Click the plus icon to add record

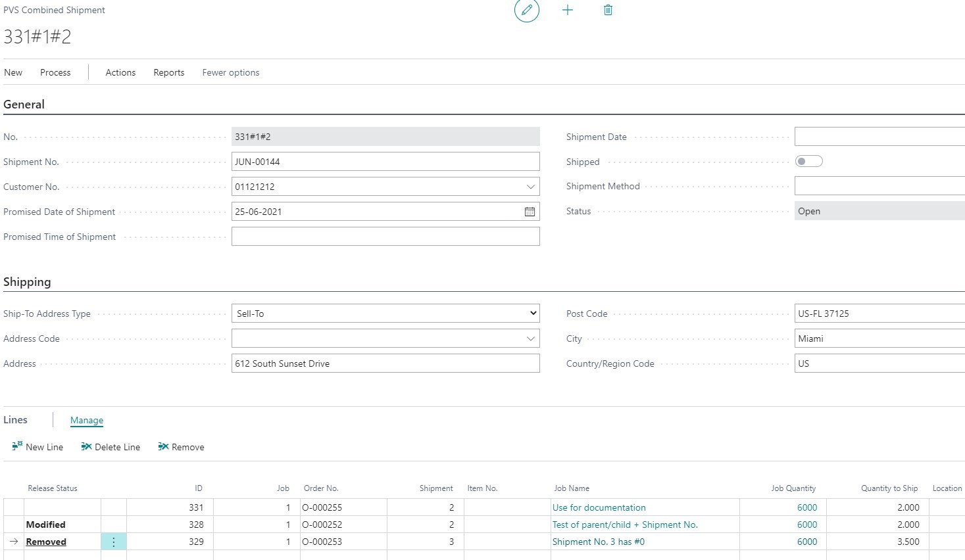(568, 10)
